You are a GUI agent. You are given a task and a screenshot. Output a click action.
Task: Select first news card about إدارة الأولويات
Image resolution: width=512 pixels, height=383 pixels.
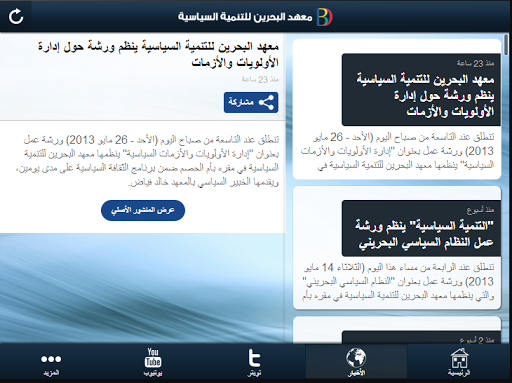click(x=397, y=109)
